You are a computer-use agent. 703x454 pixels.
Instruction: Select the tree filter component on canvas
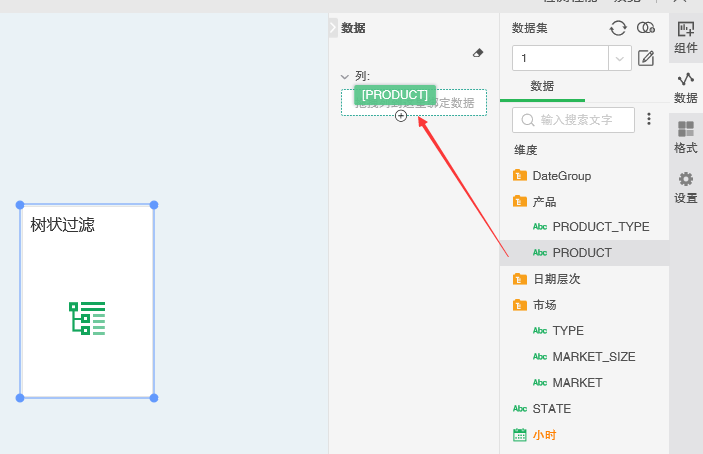pos(87,301)
